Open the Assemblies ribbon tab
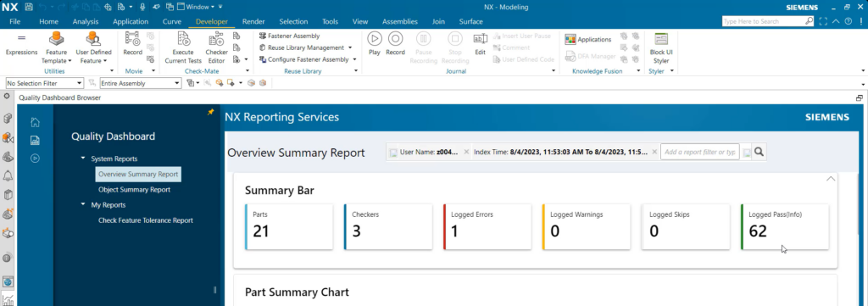 coord(400,21)
